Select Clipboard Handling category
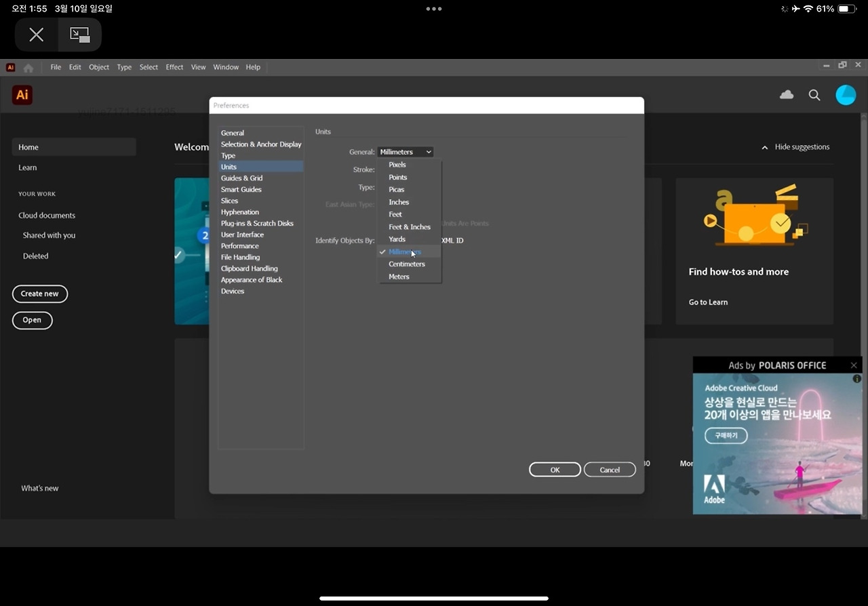Viewport: 868px width, 606px height. click(x=260, y=268)
